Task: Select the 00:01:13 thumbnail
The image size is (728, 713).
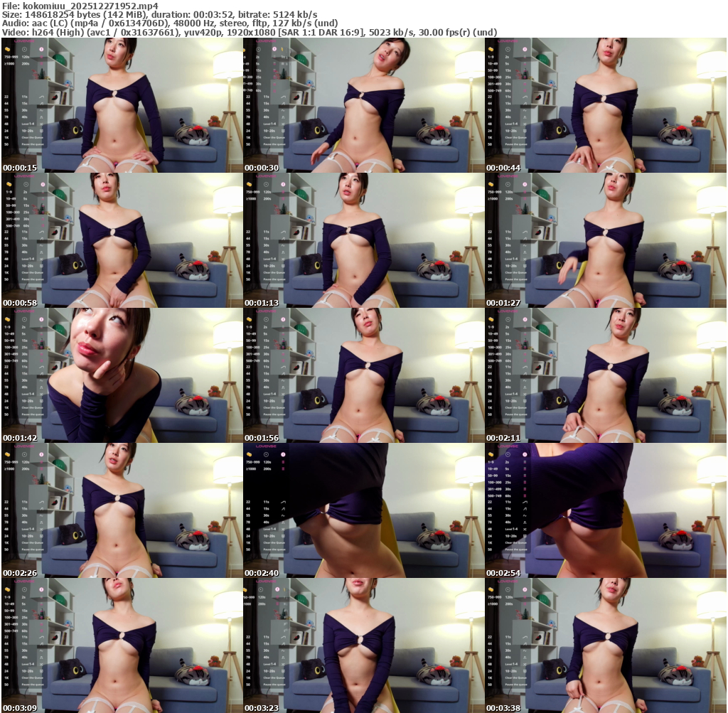Action: coord(363,240)
